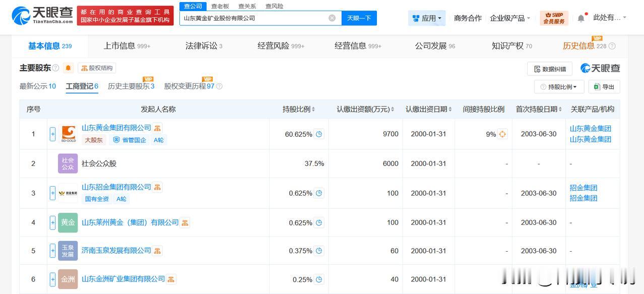644x294 pixels.
Task: Click the orange alert bell beside 主要股东
Action: coord(69,68)
